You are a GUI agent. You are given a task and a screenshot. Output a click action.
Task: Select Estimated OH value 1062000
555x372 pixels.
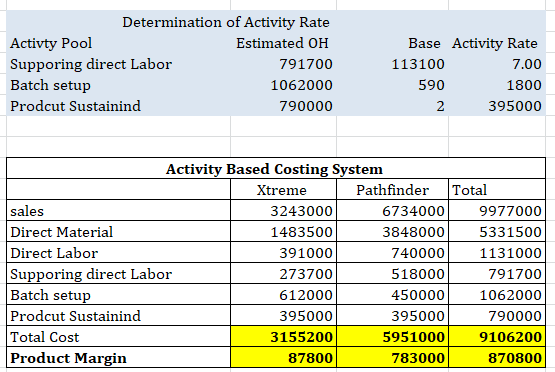point(302,85)
